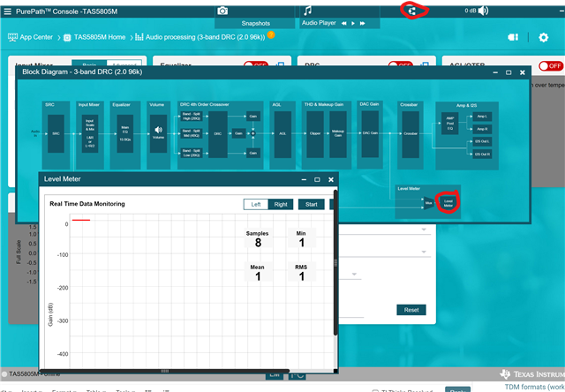This screenshot has height=392, width=565.
Task: Select Left channel in Level Meter
Action: pyautogui.click(x=256, y=204)
